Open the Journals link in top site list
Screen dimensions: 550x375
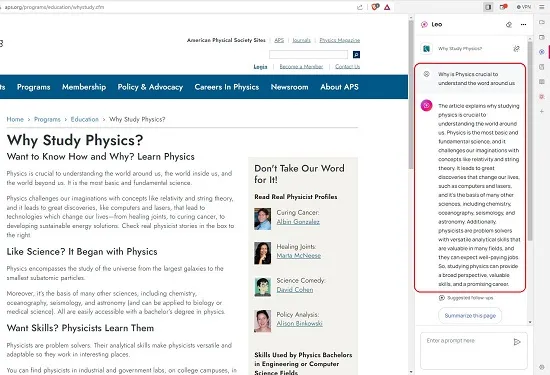click(x=302, y=40)
